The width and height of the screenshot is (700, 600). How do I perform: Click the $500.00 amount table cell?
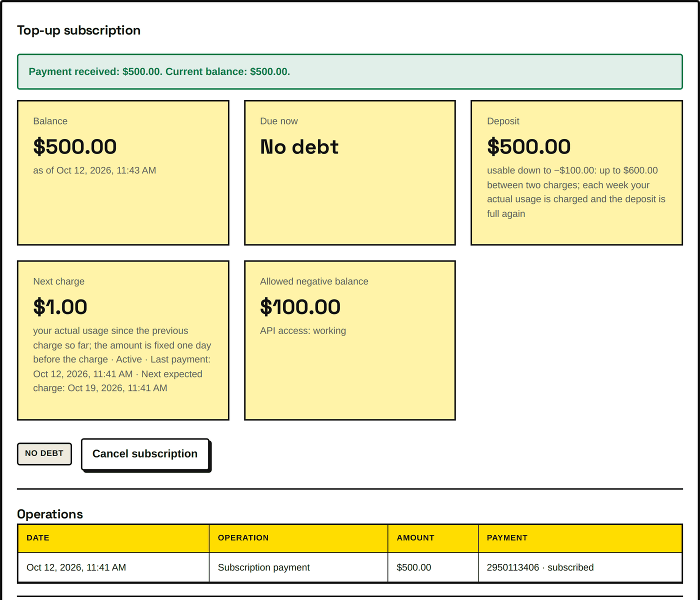pyautogui.click(x=433, y=567)
